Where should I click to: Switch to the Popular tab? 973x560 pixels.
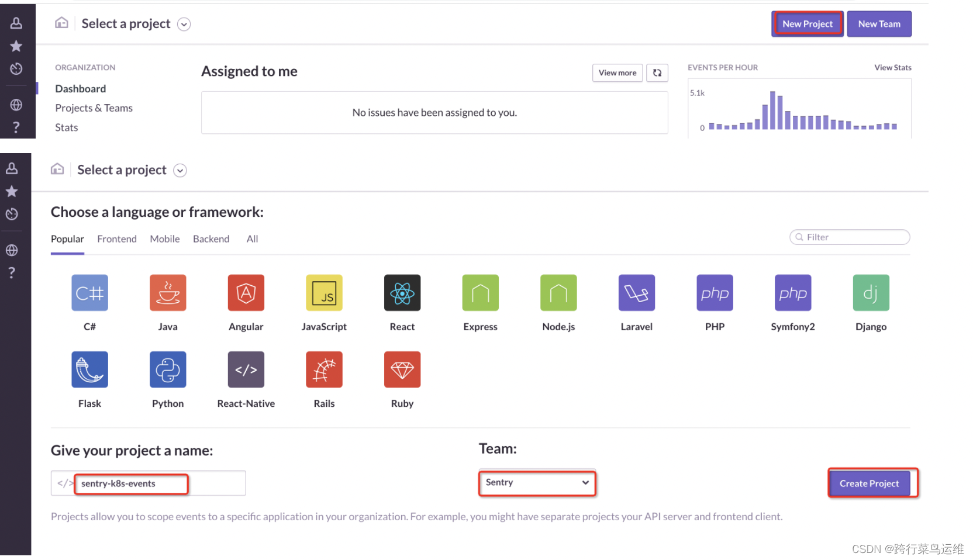click(x=67, y=239)
